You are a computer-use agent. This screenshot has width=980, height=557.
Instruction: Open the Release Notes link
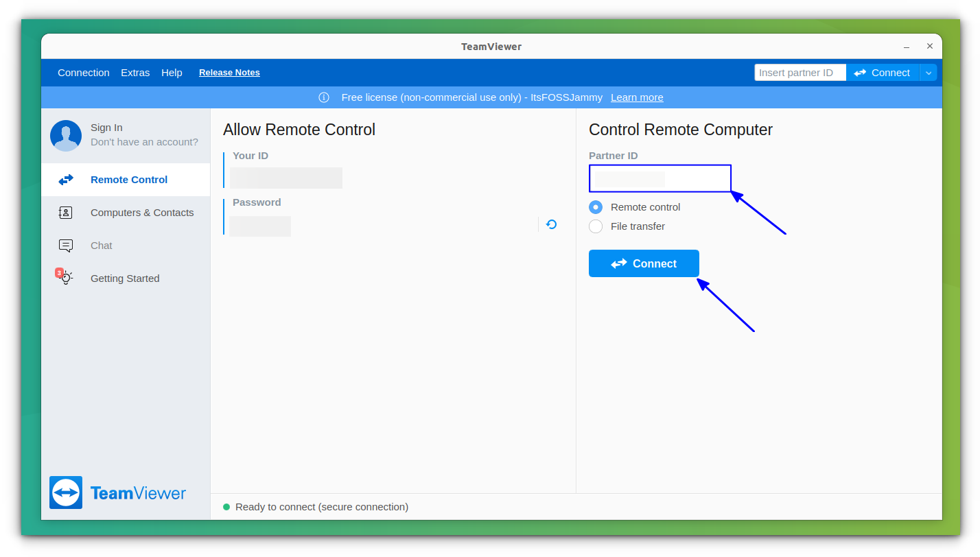coord(229,72)
